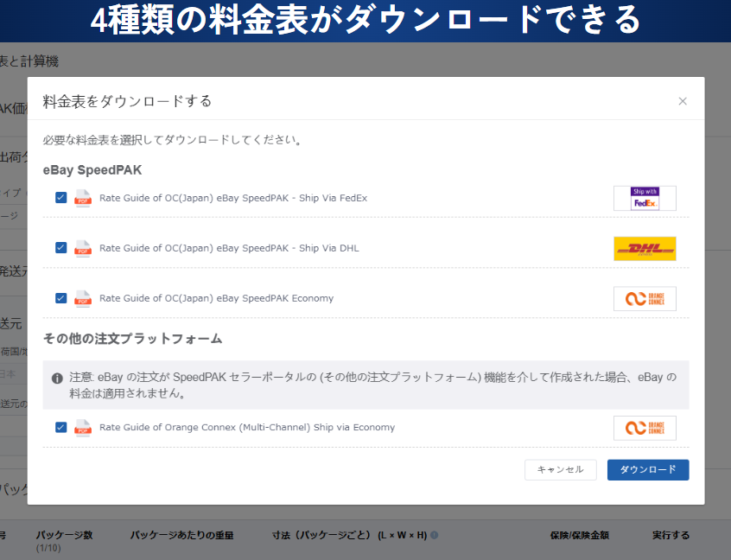Click Orange Connex logo beside Multi-Channel guide
731x560 pixels.
(x=645, y=428)
